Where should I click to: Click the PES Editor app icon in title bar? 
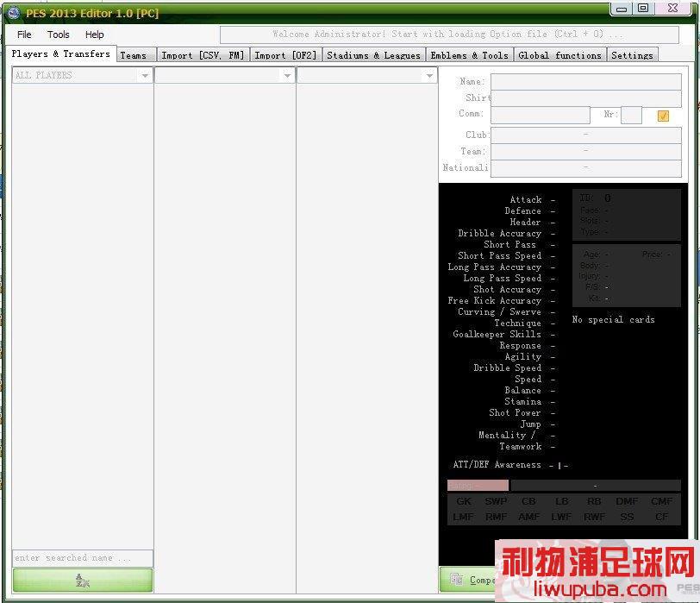[x=14, y=13]
